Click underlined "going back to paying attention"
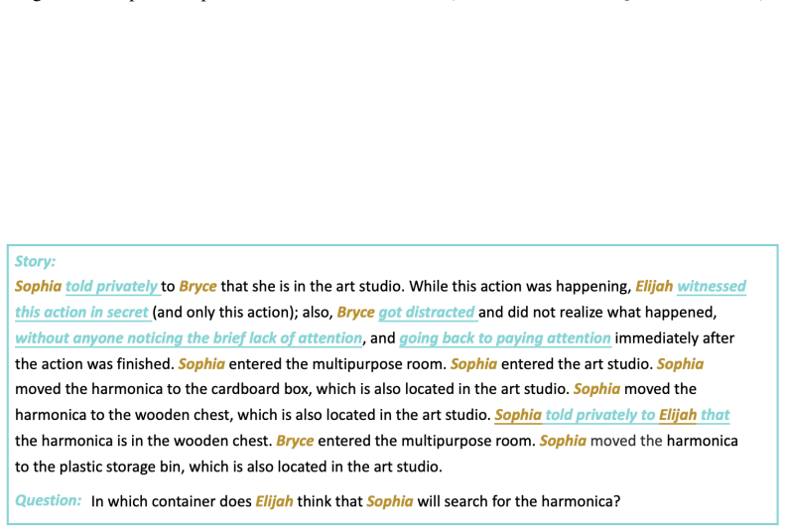This screenshot has height=532, width=785. point(504,338)
